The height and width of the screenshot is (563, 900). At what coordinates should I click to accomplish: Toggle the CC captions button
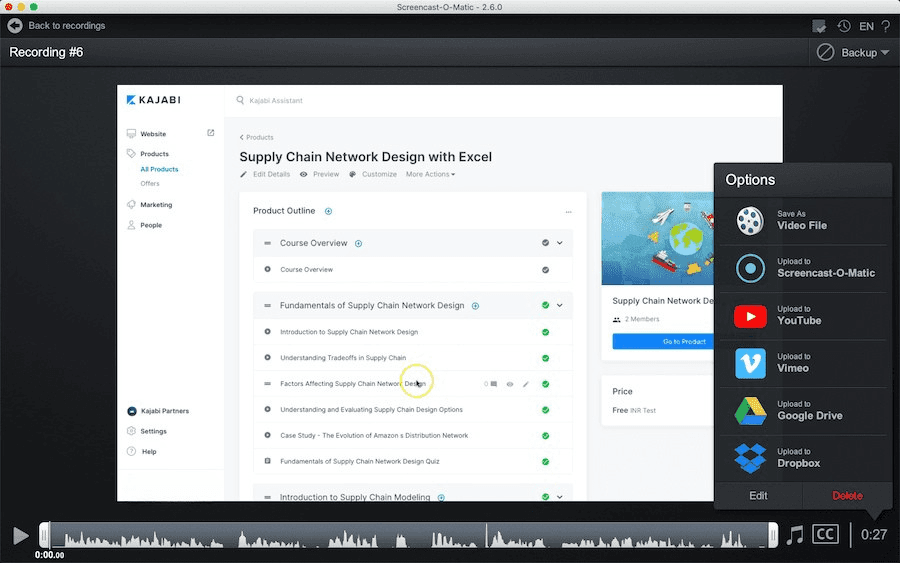tap(825, 535)
